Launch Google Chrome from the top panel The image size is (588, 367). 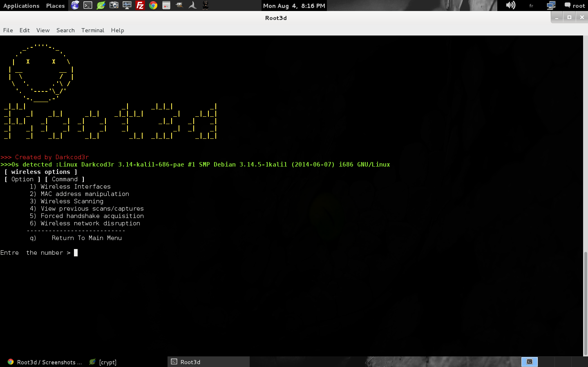pos(153,5)
